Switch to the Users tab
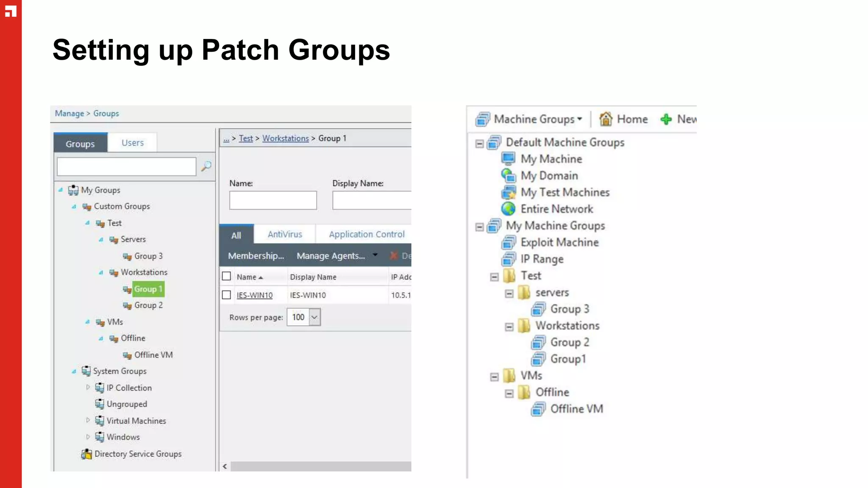The height and width of the screenshot is (488, 868). [x=133, y=143]
